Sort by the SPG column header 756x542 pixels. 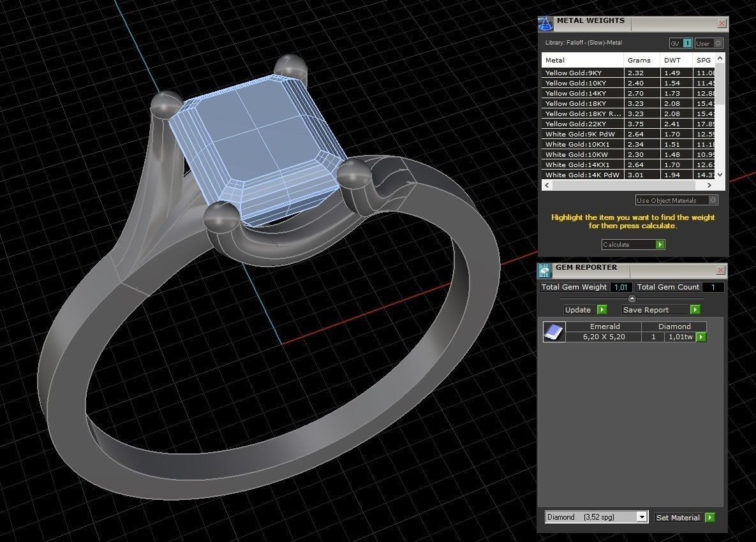click(704, 60)
